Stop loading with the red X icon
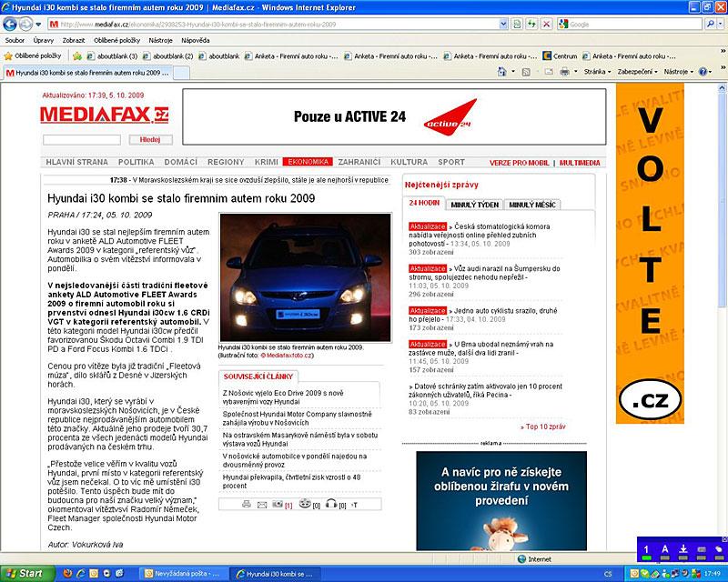The height and width of the screenshot is (582, 728). (547, 25)
